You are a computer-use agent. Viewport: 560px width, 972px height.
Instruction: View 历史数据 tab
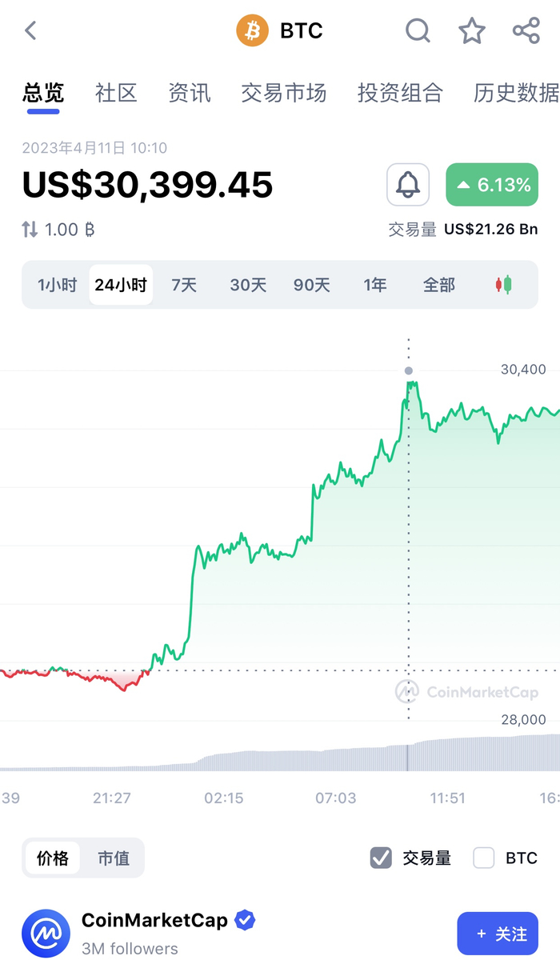point(515,93)
